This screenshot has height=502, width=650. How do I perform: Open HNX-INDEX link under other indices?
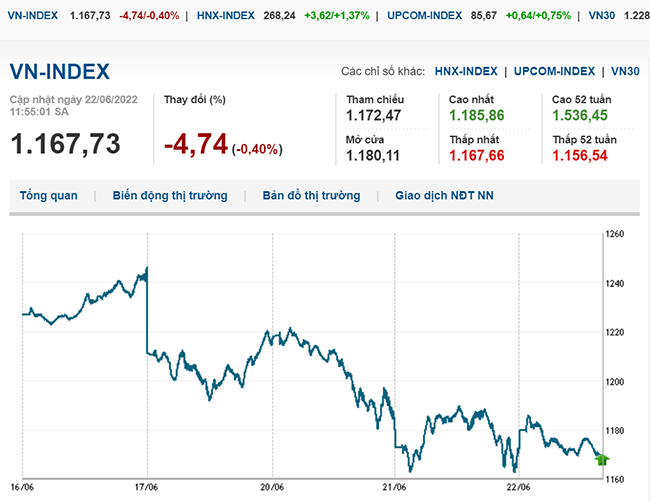click(x=466, y=71)
